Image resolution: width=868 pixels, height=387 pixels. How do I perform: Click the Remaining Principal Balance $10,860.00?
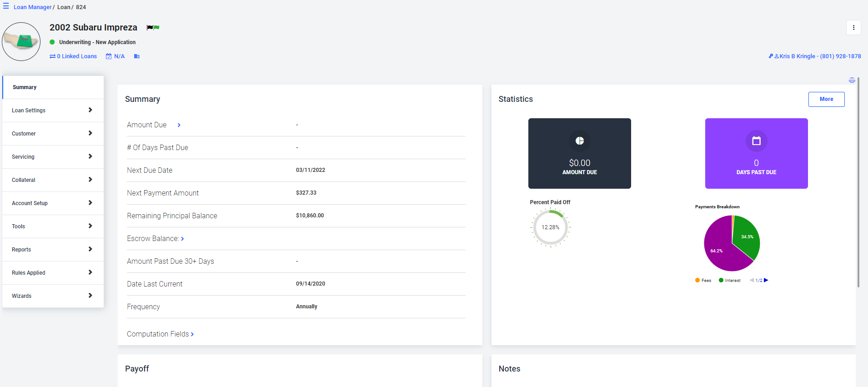pos(310,216)
